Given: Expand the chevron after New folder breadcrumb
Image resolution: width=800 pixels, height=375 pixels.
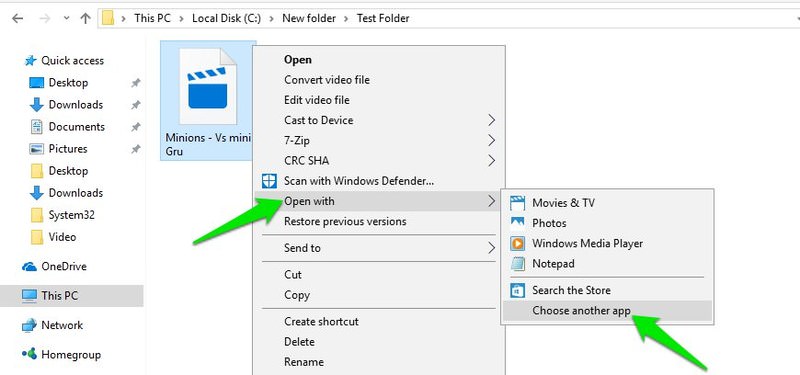Looking at the screenshot, I should (x=346, y=18).
